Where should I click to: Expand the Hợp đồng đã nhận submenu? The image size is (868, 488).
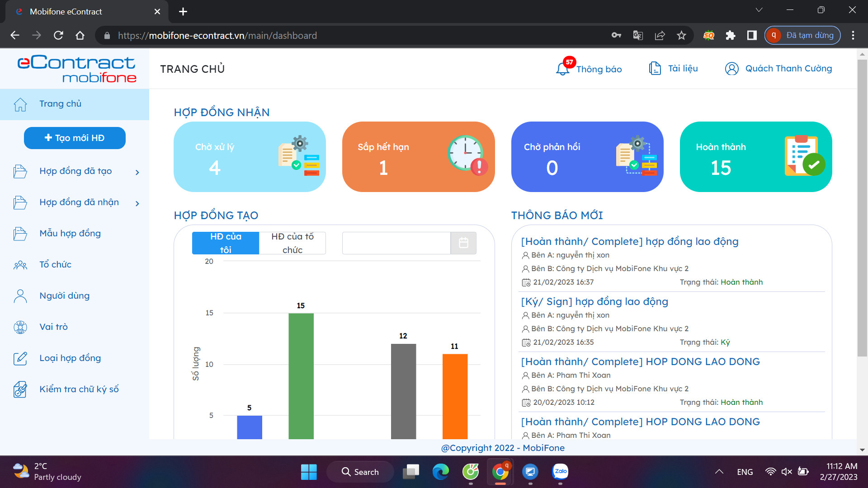tap(137, 203)
